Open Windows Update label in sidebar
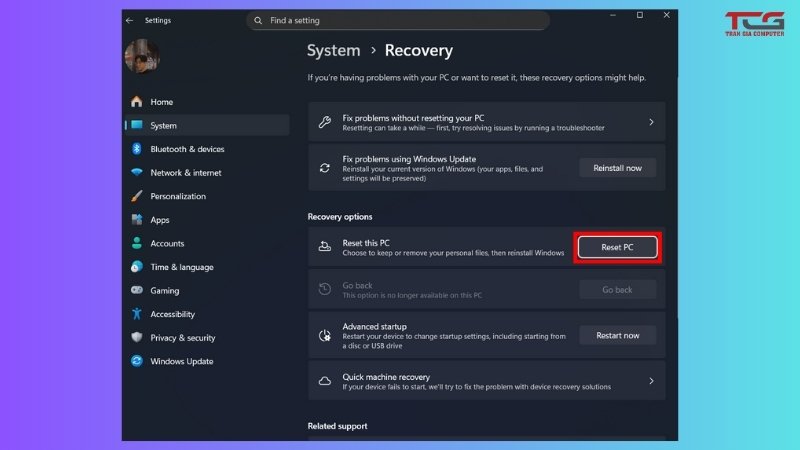Image resolution: width=800 pixels, height=450 pixels. (182, 361)
